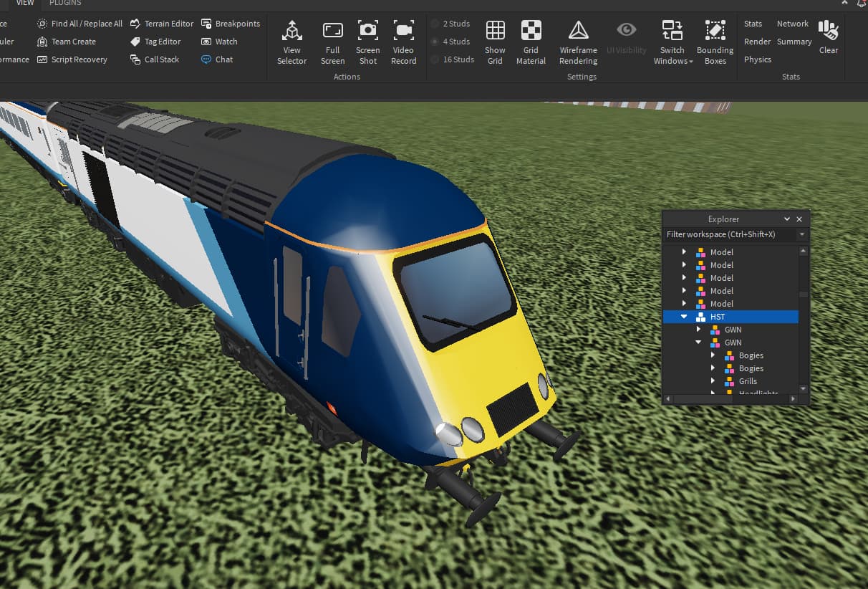Select the 4 Studs grid option
The height and width of the screenshot is (589, 868).
[450, 42]
